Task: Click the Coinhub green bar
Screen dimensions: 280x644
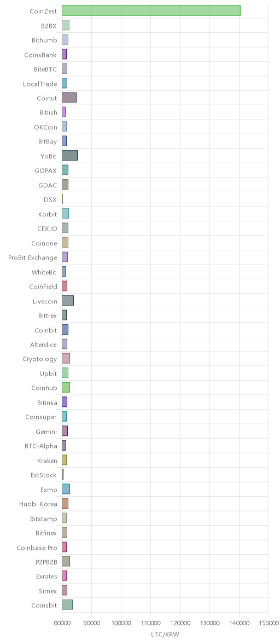Action: coord(66,388)
